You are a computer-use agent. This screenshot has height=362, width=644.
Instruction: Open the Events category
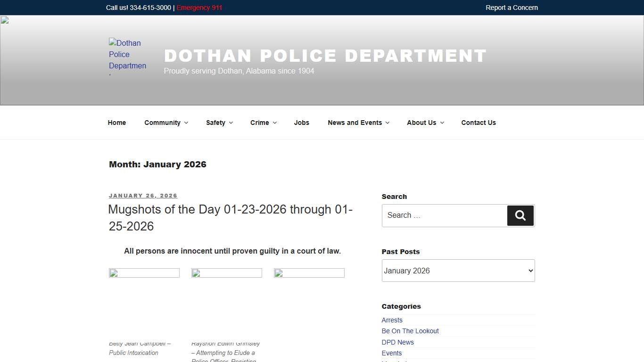pyautogui.click(x=391, y=353)
